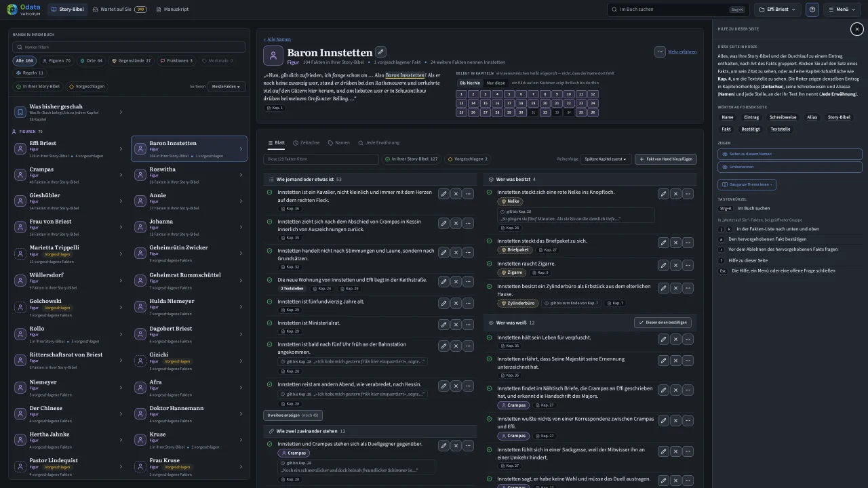Edit the fact 'Innstetten raucht Zigarre'

tap(663, 265)
